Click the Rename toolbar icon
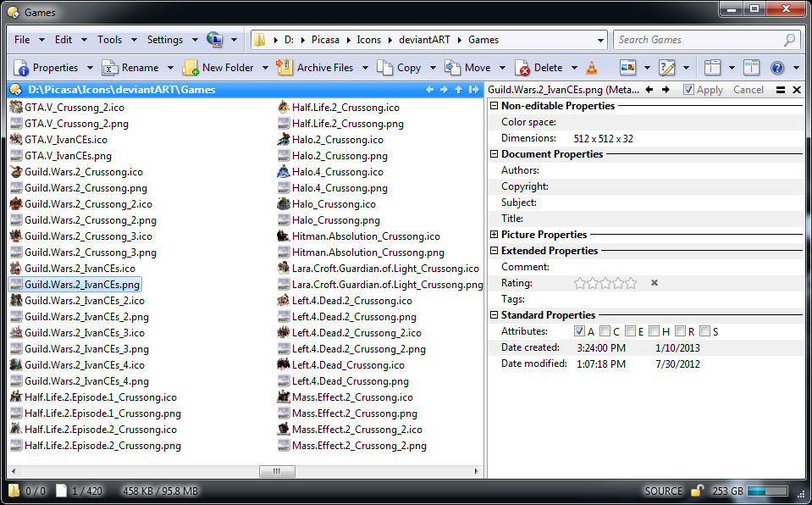 (x=110, y=68)
